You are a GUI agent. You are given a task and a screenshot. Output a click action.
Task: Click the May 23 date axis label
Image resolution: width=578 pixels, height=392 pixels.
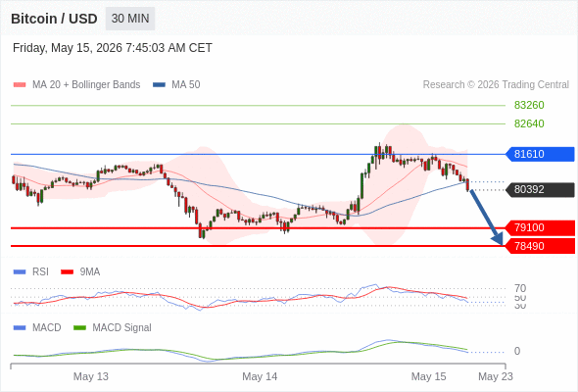[496, 376]
